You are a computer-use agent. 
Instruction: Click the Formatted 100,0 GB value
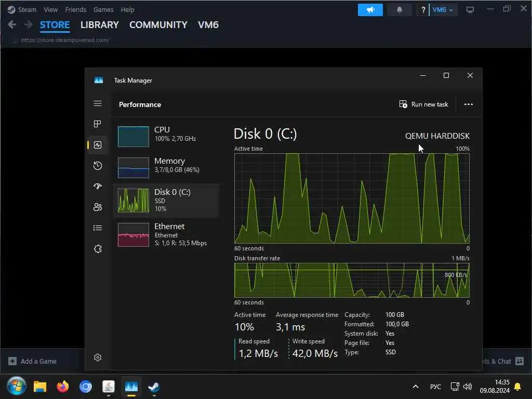coord(397,324)
